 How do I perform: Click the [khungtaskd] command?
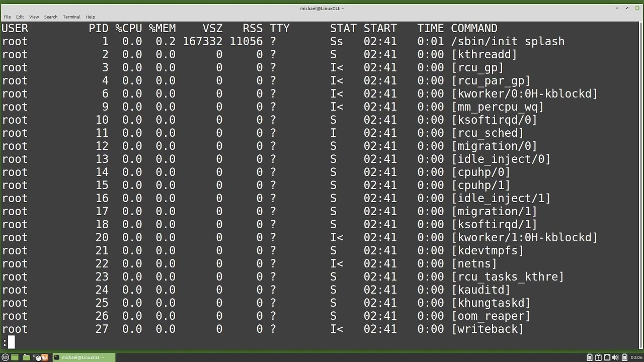point(491,303)
